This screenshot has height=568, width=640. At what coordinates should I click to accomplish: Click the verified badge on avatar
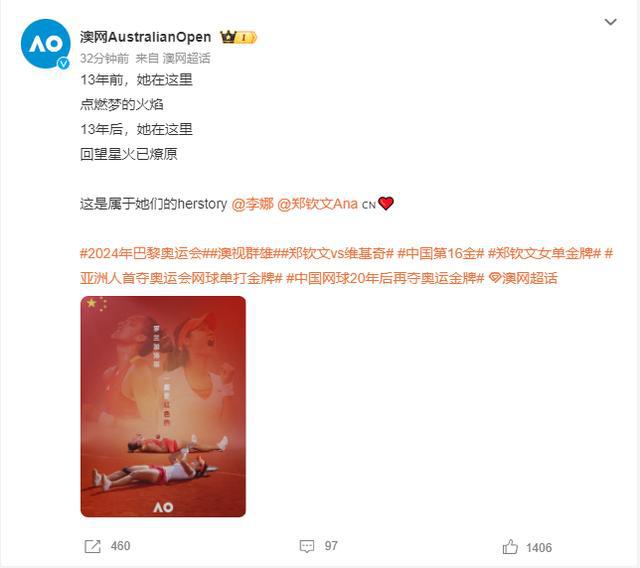click(63, 63)
